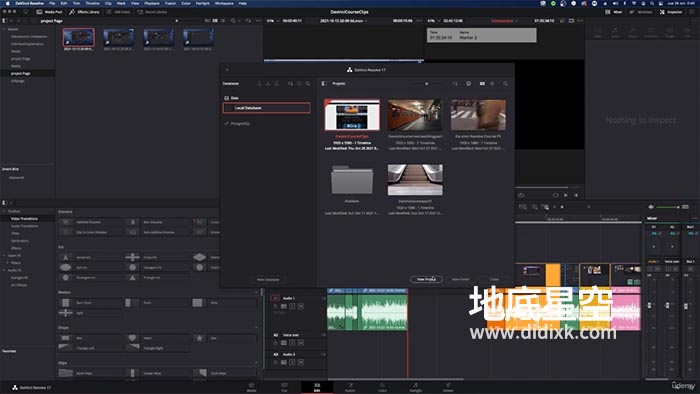Viewport: 700px width, 394px height.
Task: Select the DavinciCourseClips project thumbnail
Action: point(352,115)
